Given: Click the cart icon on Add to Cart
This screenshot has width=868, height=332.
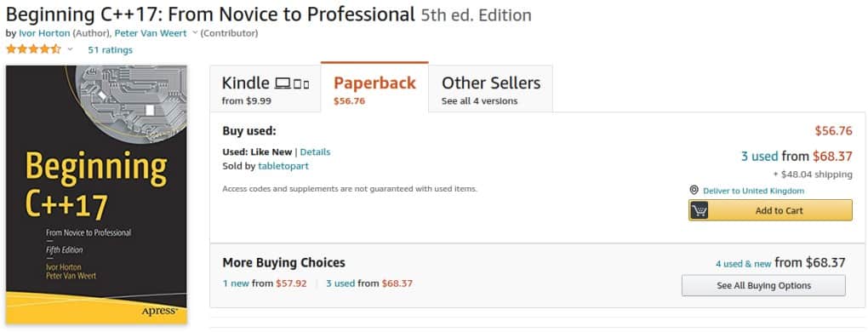Looking at the screenshot, I should [x=700, y=210].
